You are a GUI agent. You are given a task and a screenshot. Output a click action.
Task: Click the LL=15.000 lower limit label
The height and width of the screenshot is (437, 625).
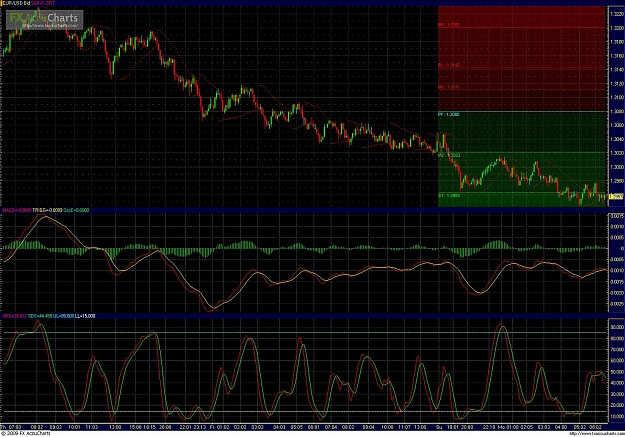[85, 316]
